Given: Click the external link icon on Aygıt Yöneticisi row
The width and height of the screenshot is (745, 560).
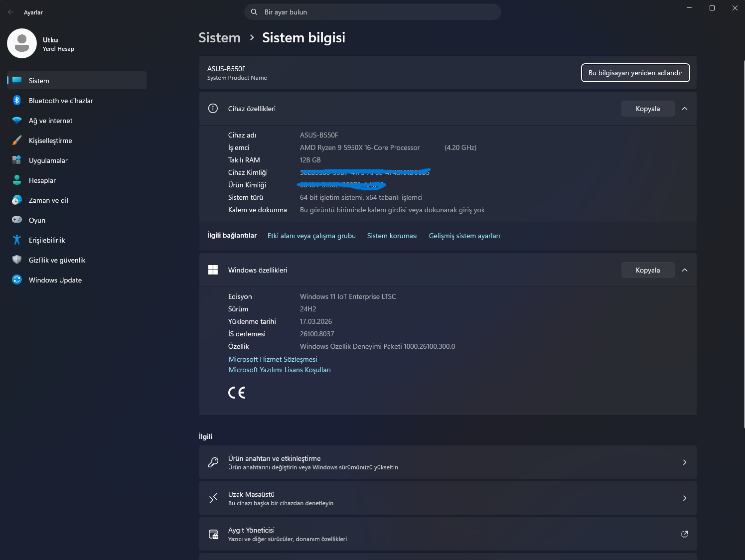Looking at the screenshot, I should click(685, 534).
